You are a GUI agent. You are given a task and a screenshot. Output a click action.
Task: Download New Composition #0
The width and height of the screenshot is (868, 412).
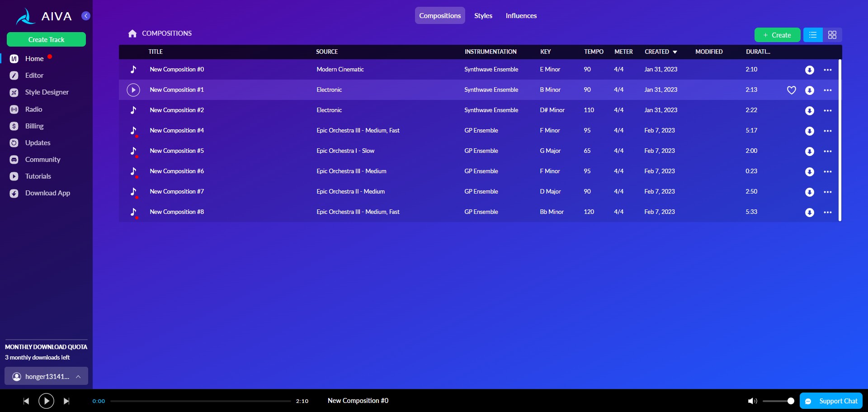(x=809, y=70)
